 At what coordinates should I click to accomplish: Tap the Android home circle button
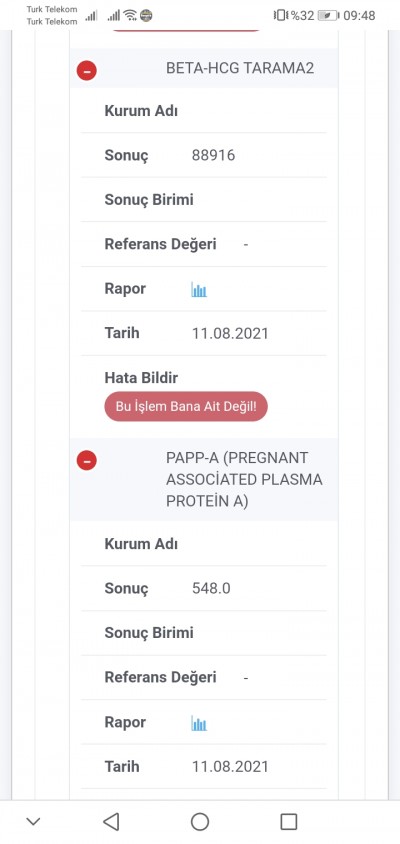click(200, 821)
